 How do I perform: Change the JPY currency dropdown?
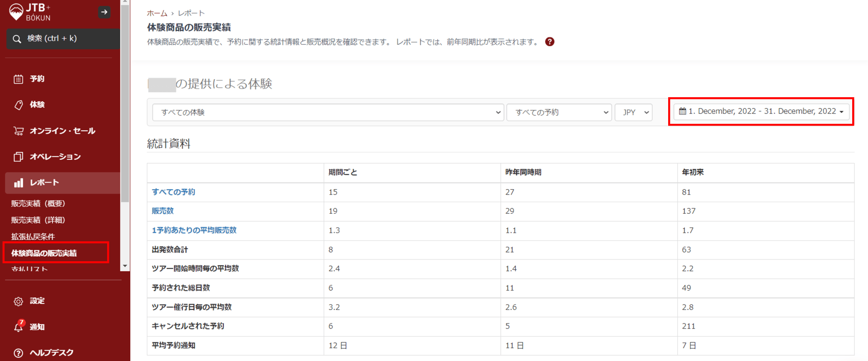click(x=633, y=113)
